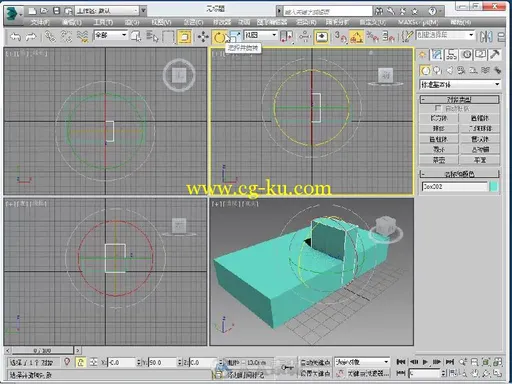Switch to the Motion panel tab
Screen dimensions: 512x384
coord(466,55)
